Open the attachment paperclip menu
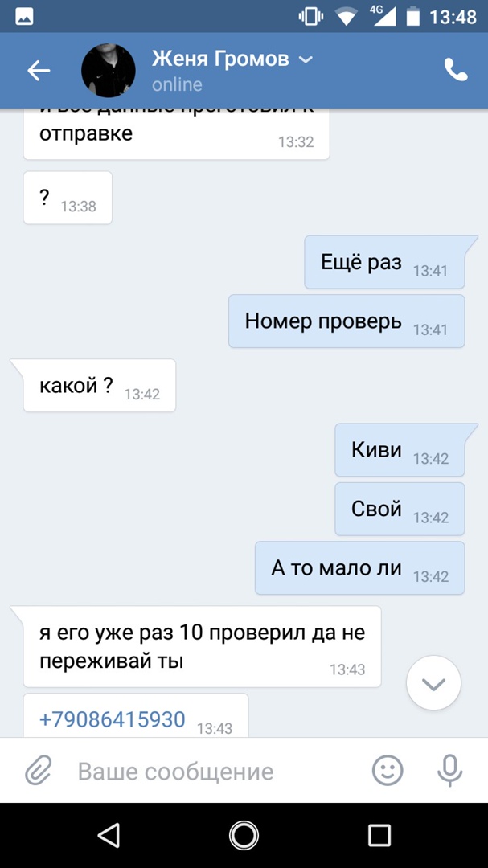The height and width of the screenshot is (868, 488). click(39, 771)
